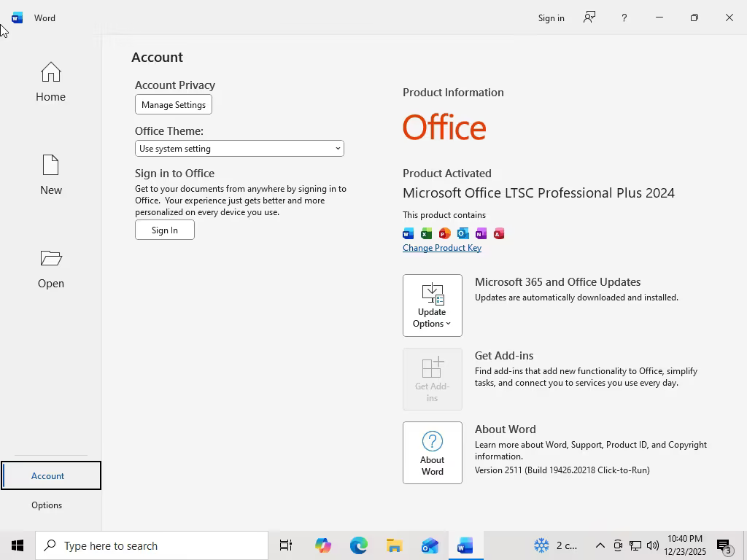Click Sign in in the title bar
Screen dimensions: 747x560
point(551,18)
